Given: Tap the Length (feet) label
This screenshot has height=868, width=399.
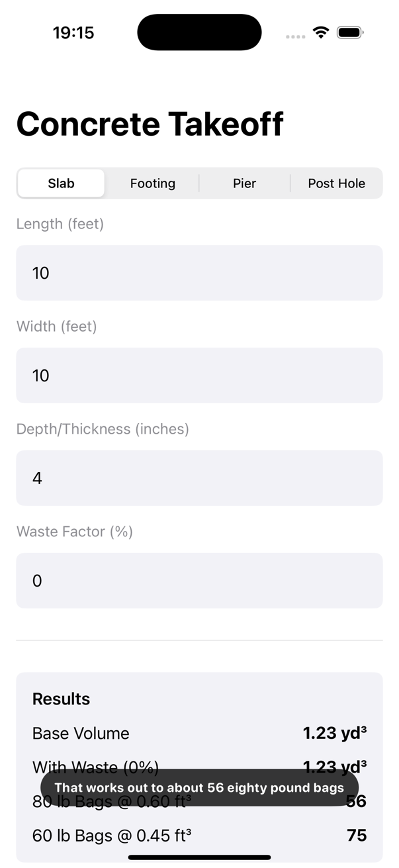Looking at the screenshot, I should (x=60, y=224).
